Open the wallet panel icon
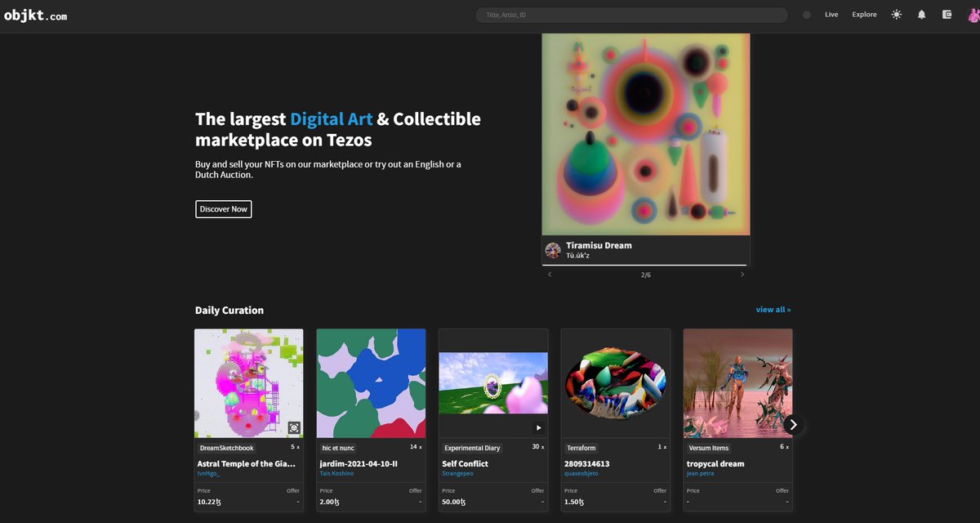The width and height of the screenshot is (980, 523). [946, 14]
